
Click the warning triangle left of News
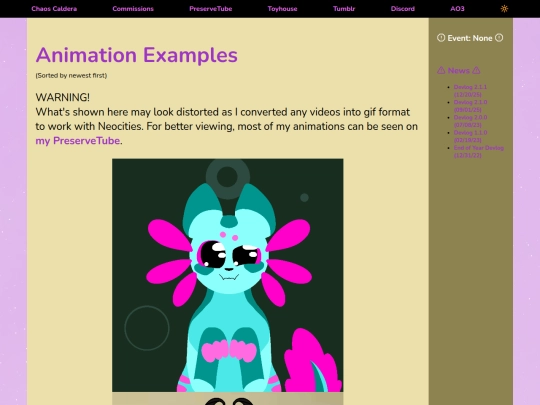coord(441,70)
